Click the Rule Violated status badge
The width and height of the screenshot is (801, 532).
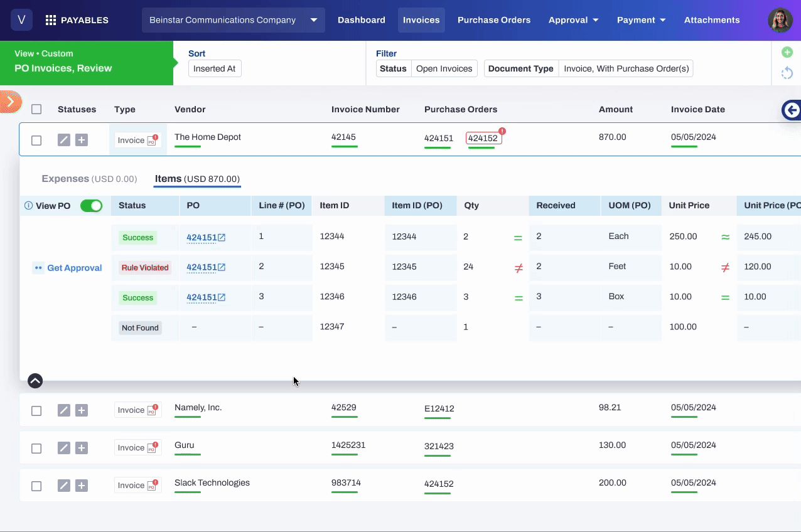pos(145,268)
